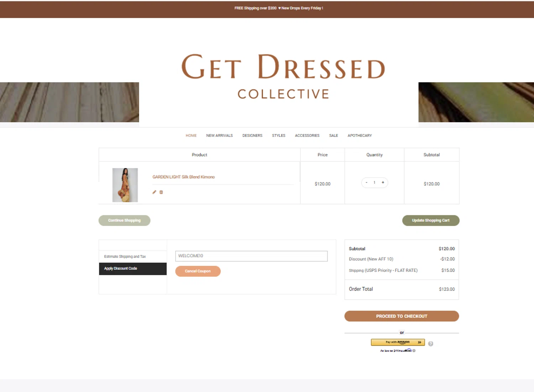Open the Designers menu
Image resolution: width=534 pixels, height=392 pixels.
252,136
